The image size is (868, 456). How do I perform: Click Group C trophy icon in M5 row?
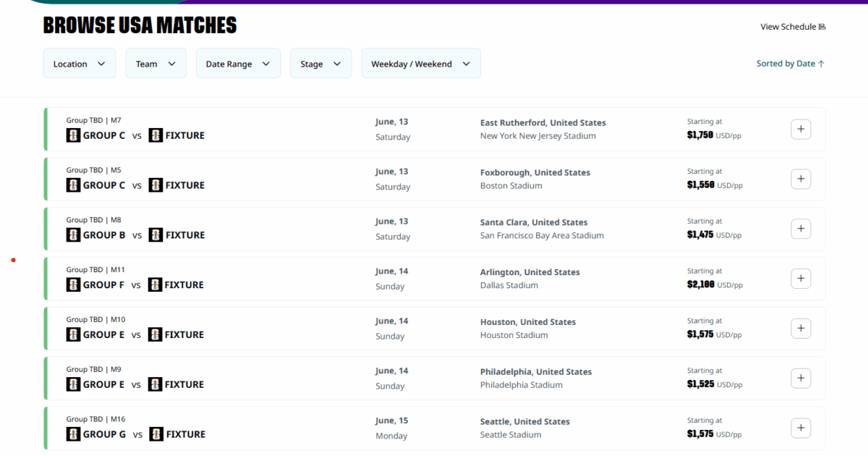(73, 185)
